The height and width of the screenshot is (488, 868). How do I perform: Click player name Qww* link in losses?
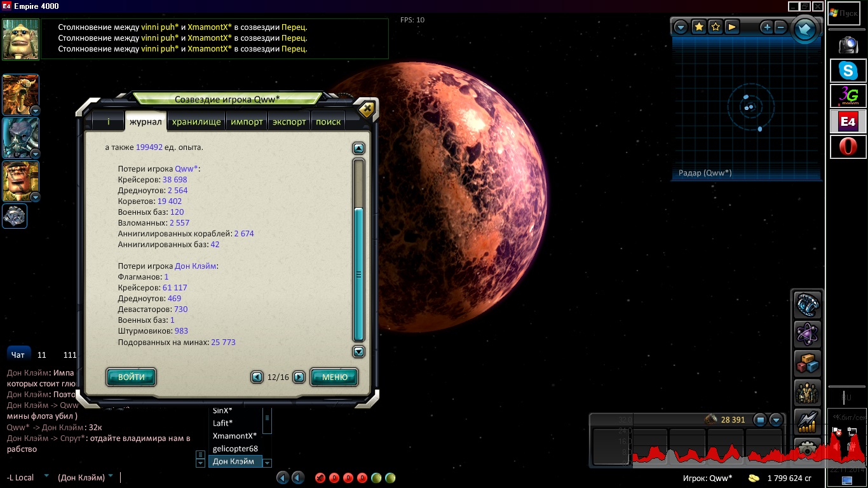pyautogui.click(x=186, y=168)
